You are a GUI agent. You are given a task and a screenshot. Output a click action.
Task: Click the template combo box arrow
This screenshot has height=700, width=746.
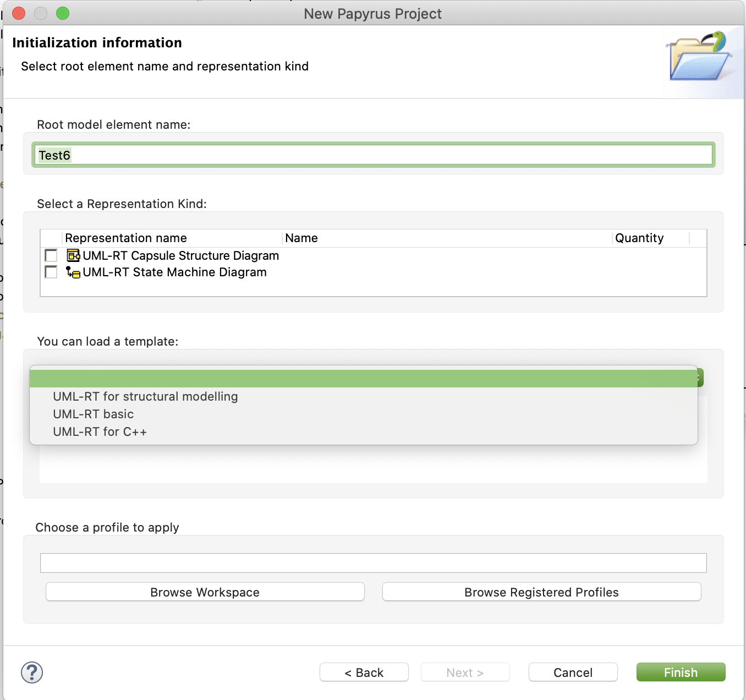(x=700, y=378)
